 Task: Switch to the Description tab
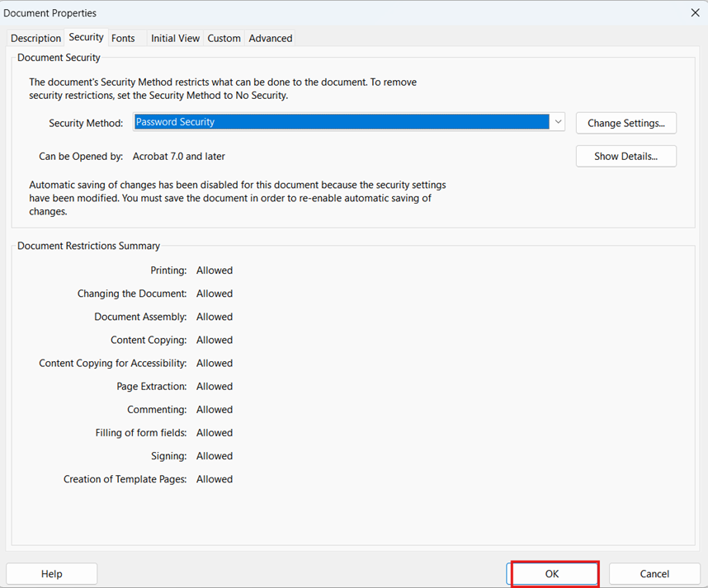pos(35,39)
